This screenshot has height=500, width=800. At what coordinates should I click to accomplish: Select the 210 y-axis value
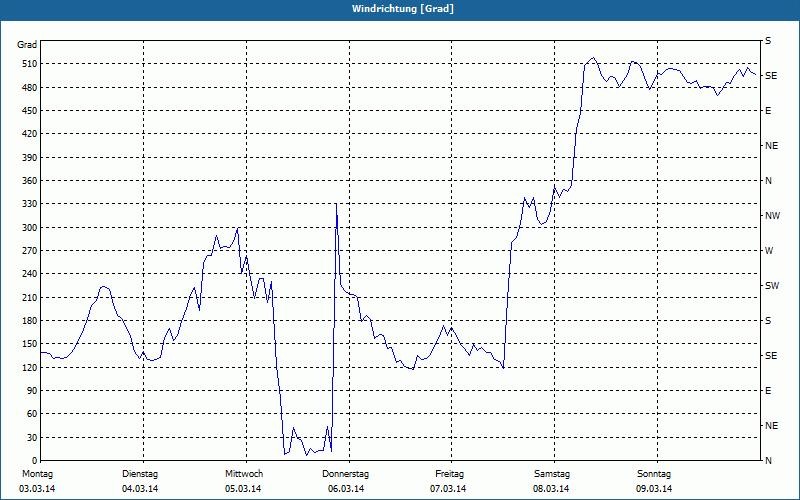click(30, 297)
